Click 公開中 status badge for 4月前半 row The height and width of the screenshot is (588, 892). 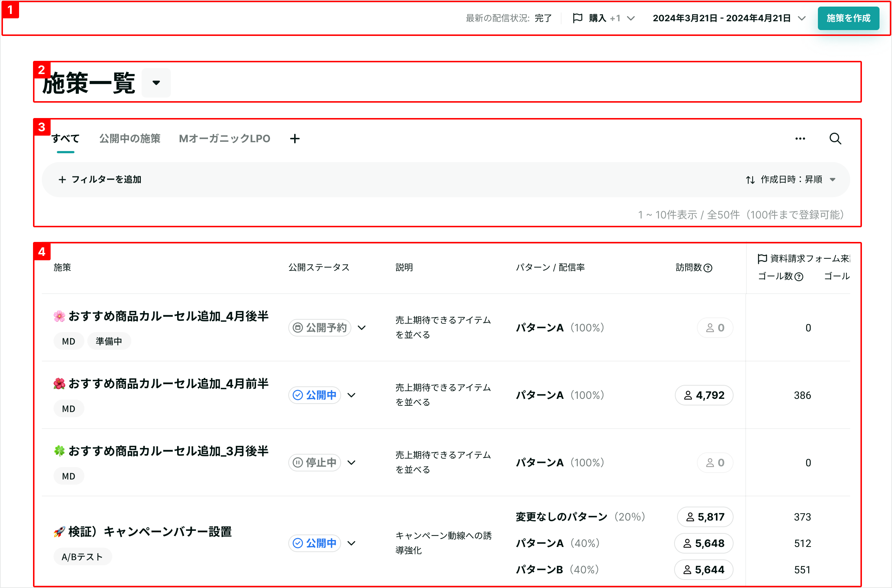(x=314, y=395)
